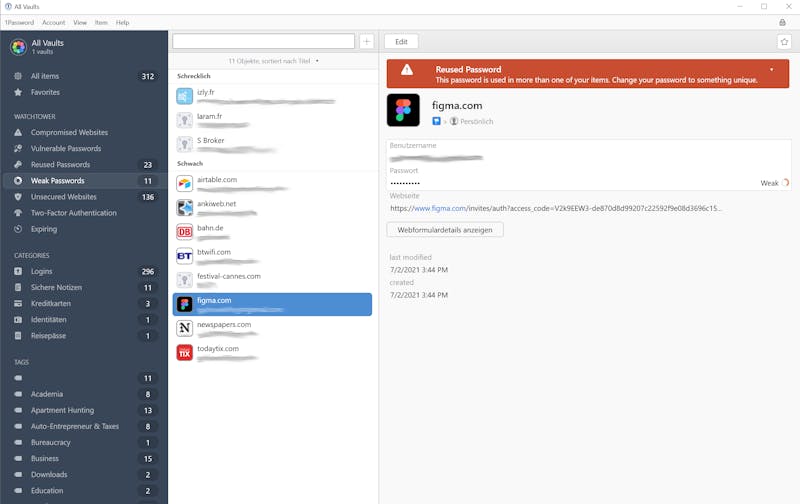Click the large Figma logo in details
The height and width of the screenshot is (504, 800).
403,110
